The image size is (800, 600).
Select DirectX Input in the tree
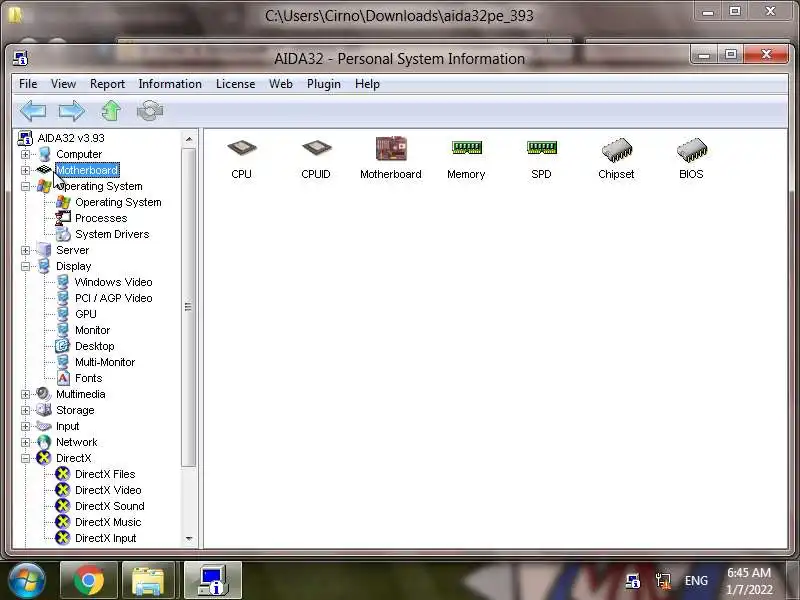(x=105, y=538)
